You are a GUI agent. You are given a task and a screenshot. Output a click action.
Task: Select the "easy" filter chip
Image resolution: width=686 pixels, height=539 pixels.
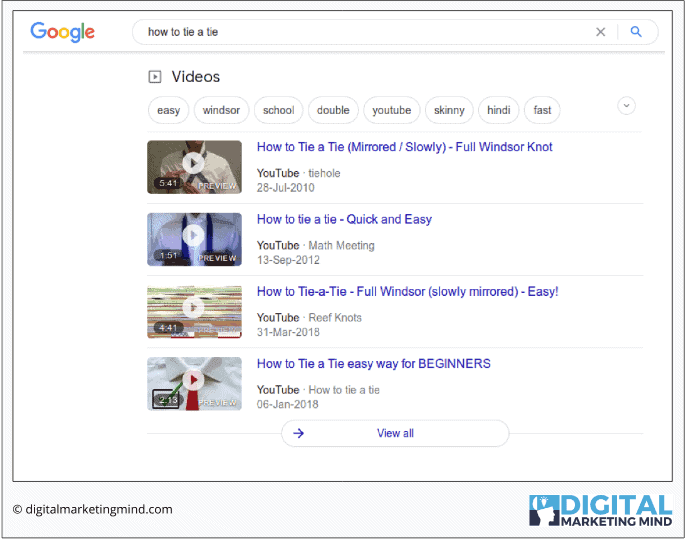tap(169, 110)
